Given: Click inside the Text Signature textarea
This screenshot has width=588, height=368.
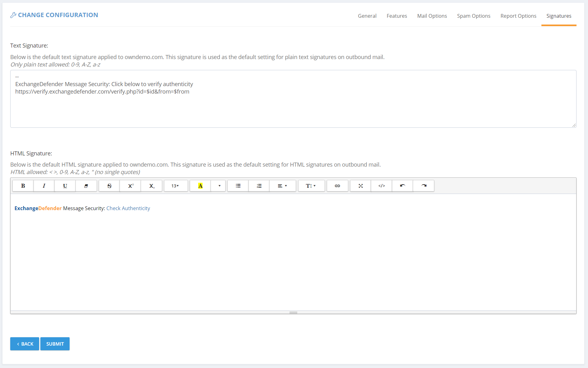Looking at the screenshot, I should pyautogui.click(x=293, y=99).
